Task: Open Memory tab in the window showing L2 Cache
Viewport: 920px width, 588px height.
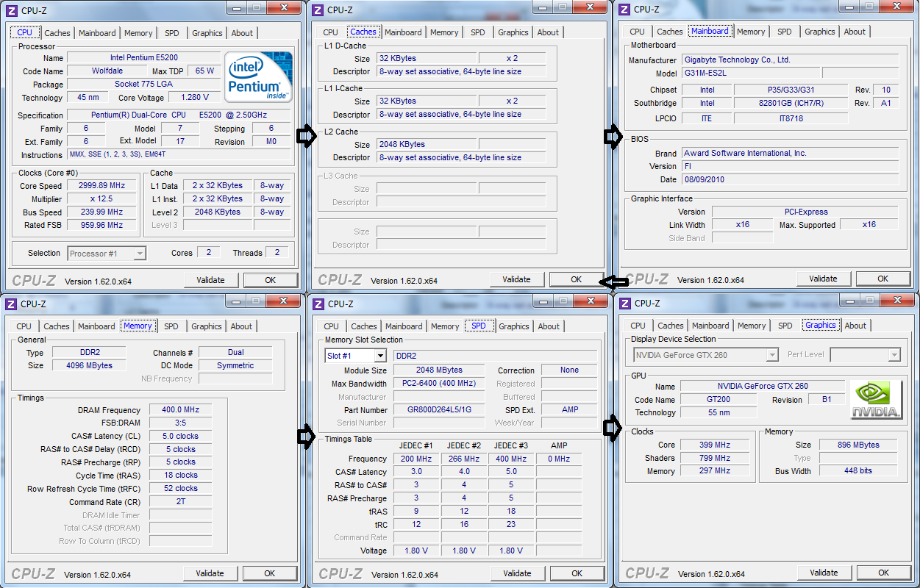Action: pyautogui.click(x=444, y=32)
